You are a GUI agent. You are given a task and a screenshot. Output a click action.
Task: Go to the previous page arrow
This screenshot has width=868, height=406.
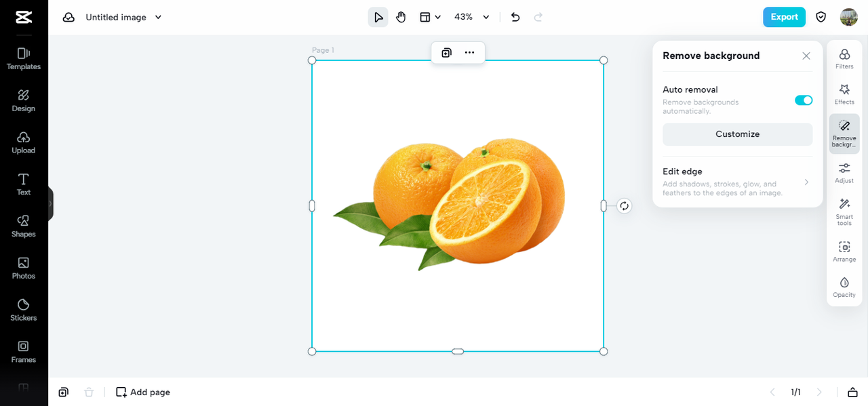(772, 392)
